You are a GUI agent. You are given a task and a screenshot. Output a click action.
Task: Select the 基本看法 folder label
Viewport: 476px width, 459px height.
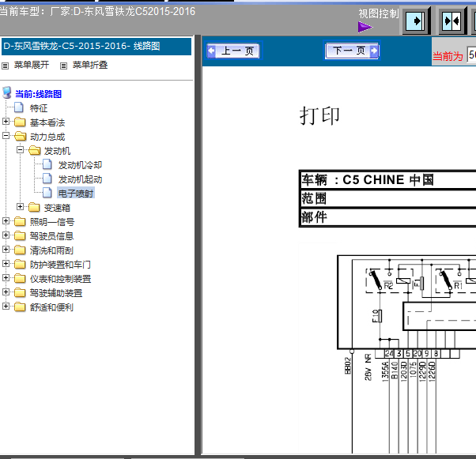coord(47,122)
